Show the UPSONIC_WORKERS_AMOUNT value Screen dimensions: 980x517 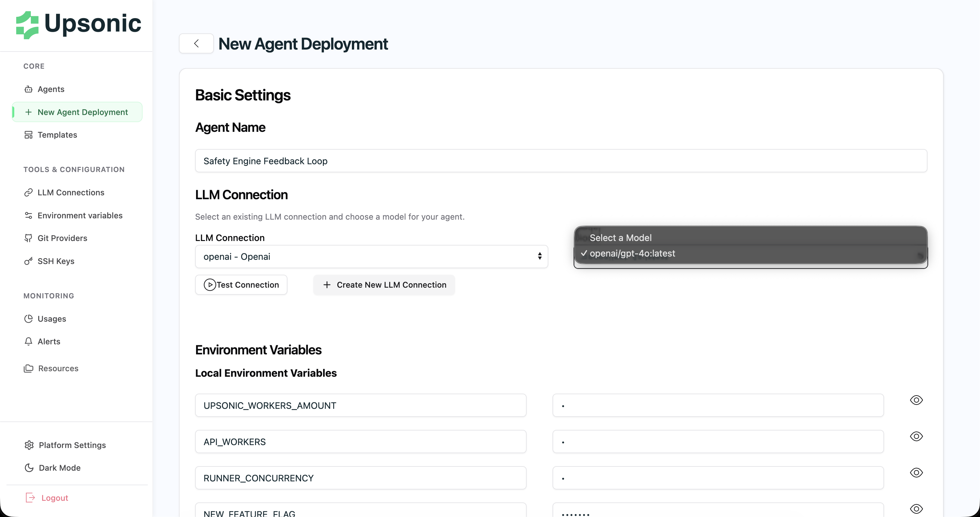(916, 400)
